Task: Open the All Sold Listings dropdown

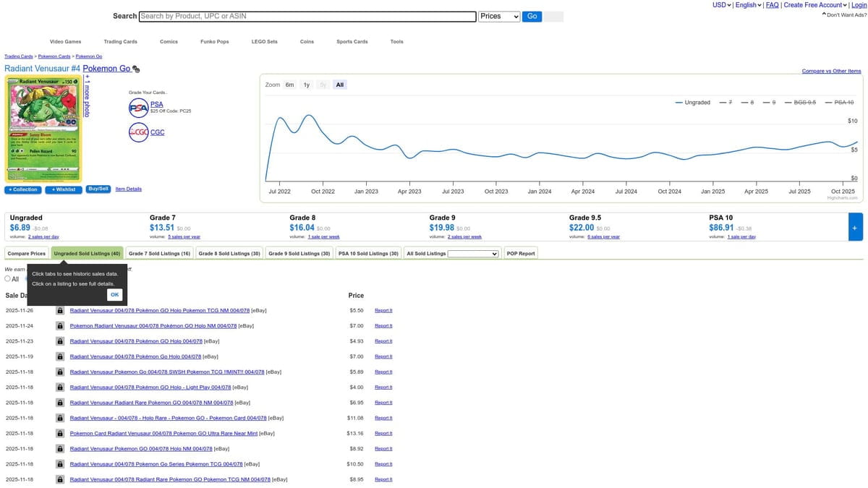Action: 473,254
